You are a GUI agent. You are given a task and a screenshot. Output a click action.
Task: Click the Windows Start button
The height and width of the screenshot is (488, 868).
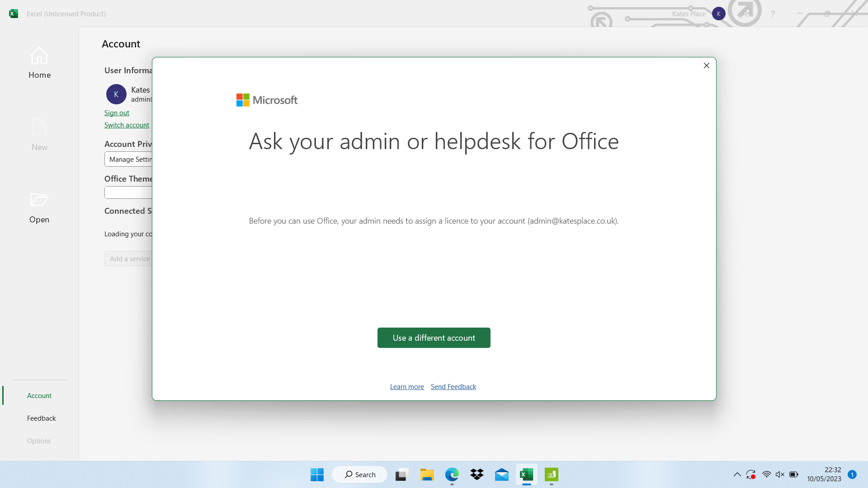point(317,474)
